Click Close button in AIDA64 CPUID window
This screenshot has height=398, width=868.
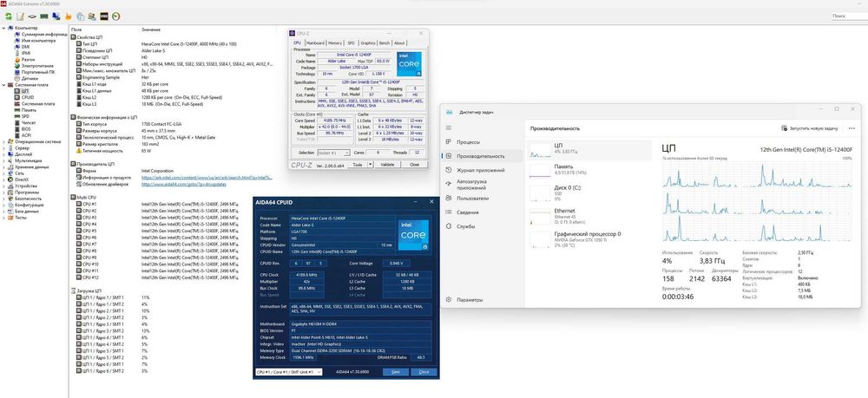click(x=424, y=372)
